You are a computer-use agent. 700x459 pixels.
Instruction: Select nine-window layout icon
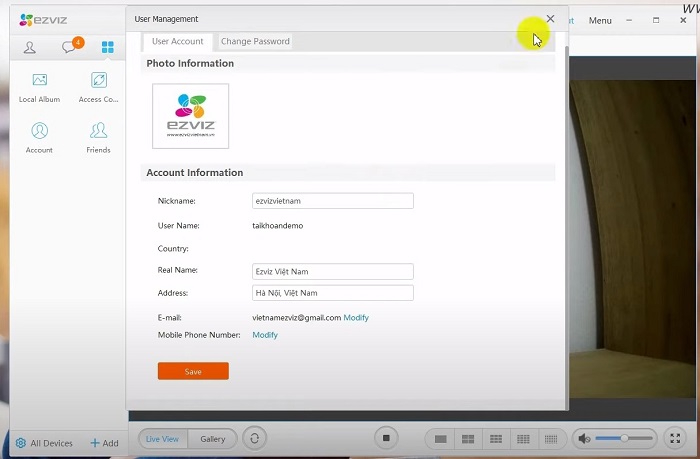(x=496, y=439)
